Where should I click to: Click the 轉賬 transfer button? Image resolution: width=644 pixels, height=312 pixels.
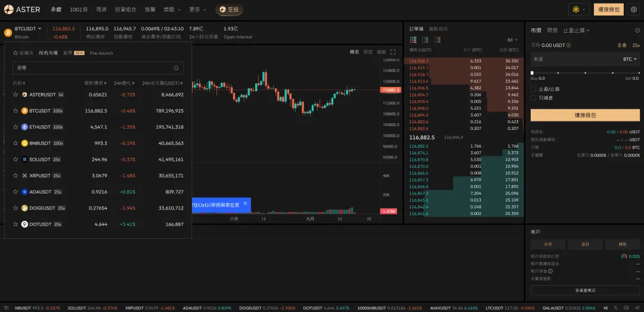tap(623, 244)
